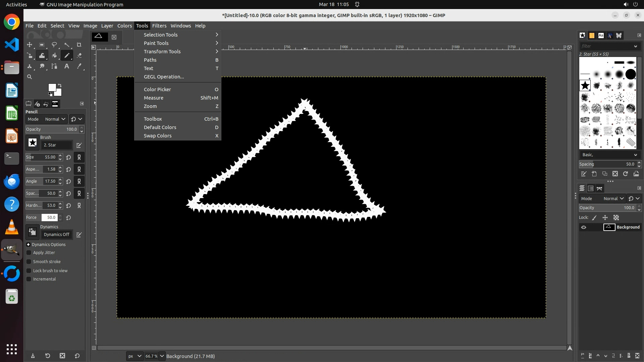Select the Bucket Fill tool
644x362 pixels.
click(x=54, y=56)
